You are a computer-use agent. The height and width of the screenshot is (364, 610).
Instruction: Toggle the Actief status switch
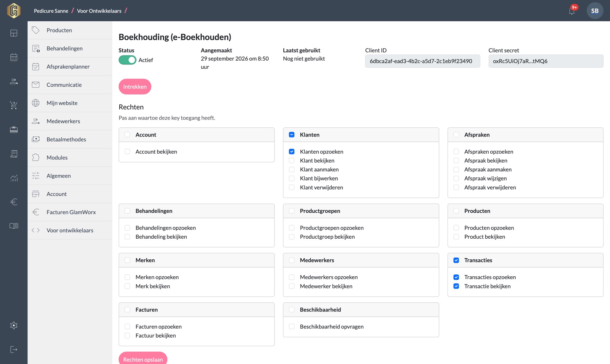coord(127,60)
